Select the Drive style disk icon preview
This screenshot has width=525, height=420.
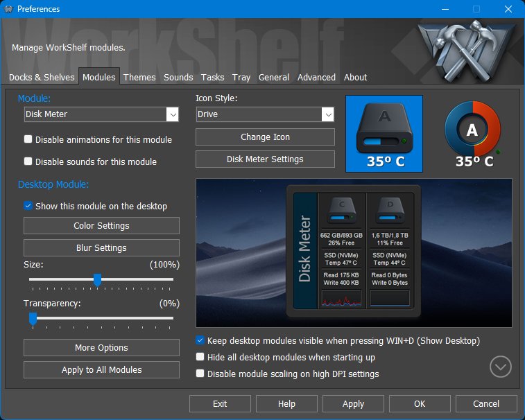click(x=384, y=134)
